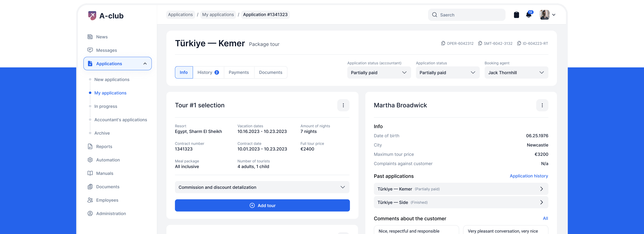Click the date of birth 06.25.1976
This screenshot has height=234, width=644.
coord(537,136)
